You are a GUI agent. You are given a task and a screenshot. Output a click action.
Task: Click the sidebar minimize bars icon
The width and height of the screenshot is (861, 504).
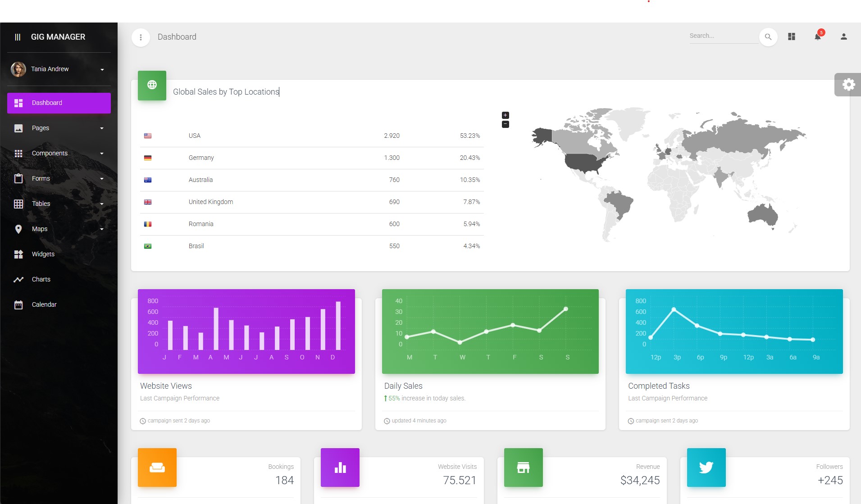point(18,37)
